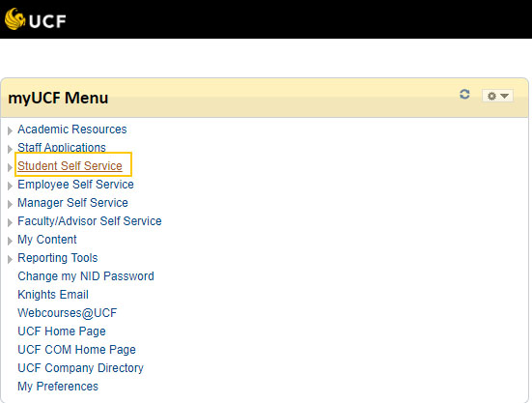Open the gear settings dropdown
The image size is (532, 403).
(497, 96)
